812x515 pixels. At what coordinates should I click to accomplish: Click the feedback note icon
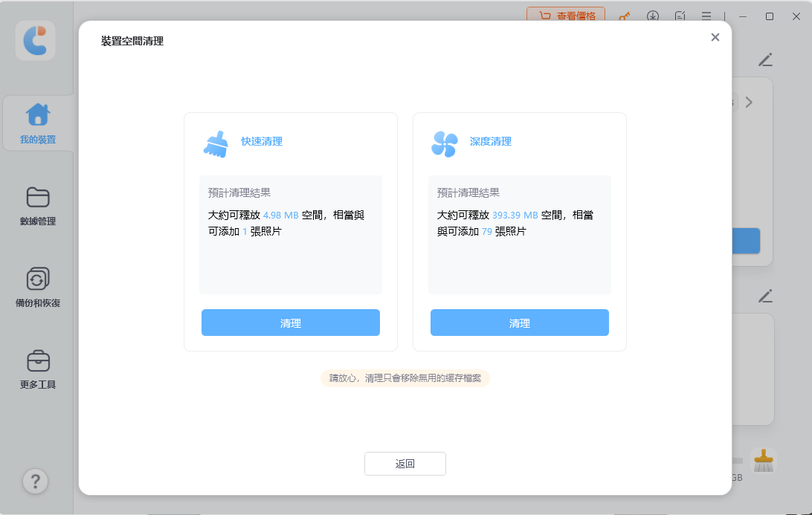pyautogui.click(x=680, y=16)
